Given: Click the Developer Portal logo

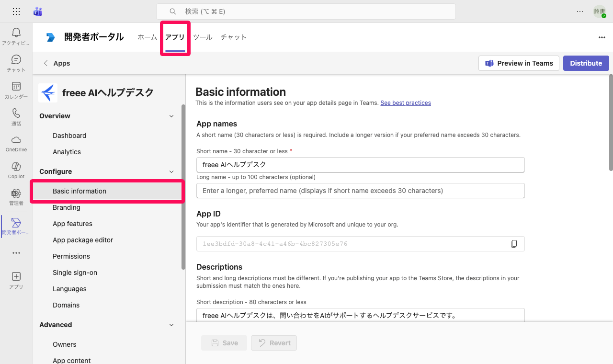Looking at the screenshot, I should click(51, 37).
